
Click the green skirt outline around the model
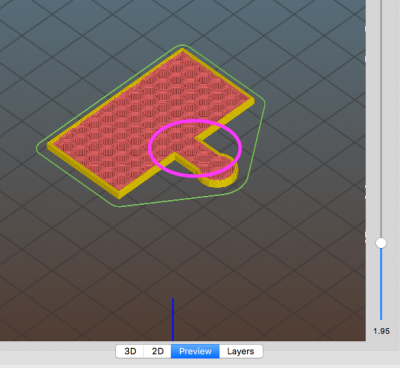261,140
